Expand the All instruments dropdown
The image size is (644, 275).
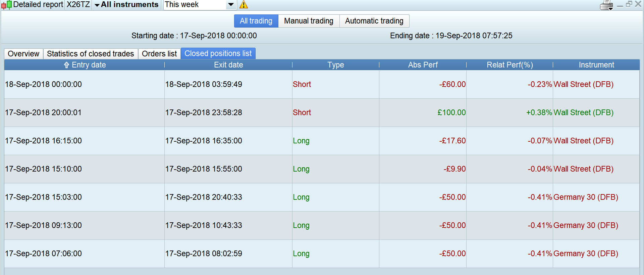click(126, 5)
